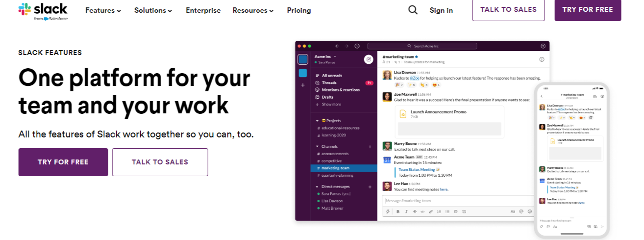Click the Search Acme Inc field

422,46
